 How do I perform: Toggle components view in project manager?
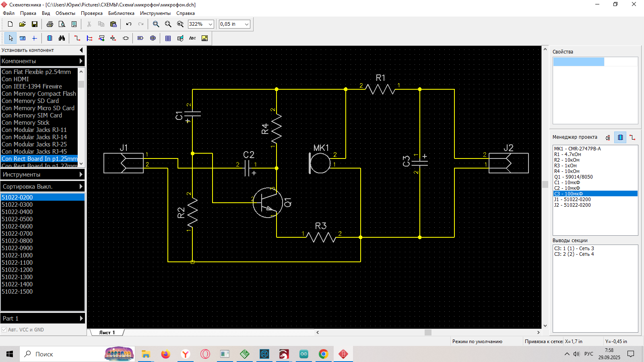620,138
